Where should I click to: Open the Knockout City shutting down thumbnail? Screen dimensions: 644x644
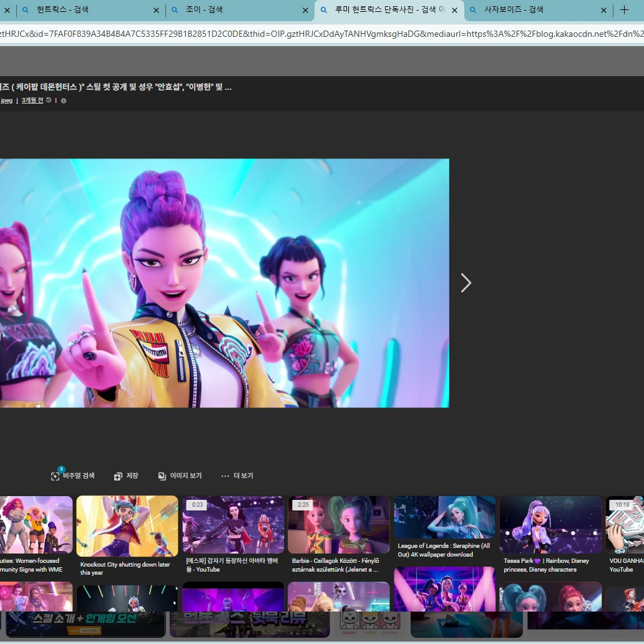(127, 525)
